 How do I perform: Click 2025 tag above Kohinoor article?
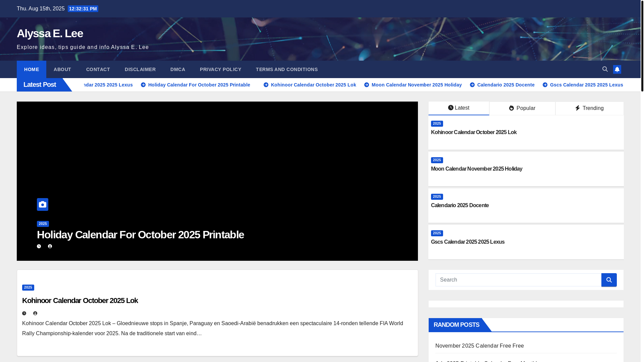click(x=28, y=288)
